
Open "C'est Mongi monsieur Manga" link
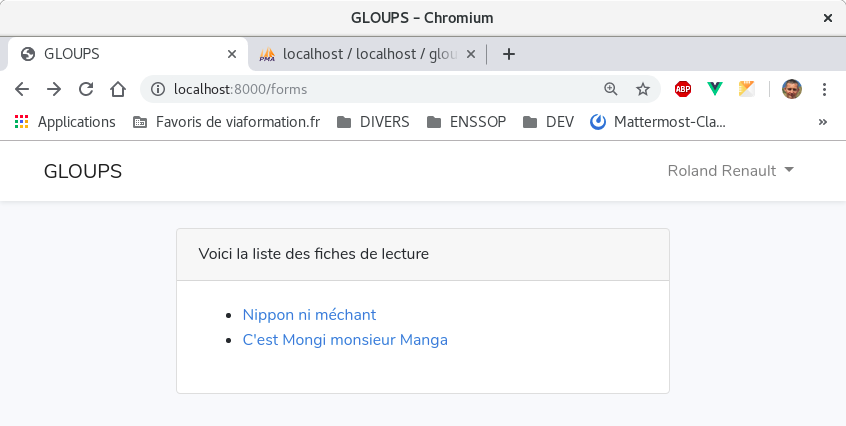click(345, 340)
